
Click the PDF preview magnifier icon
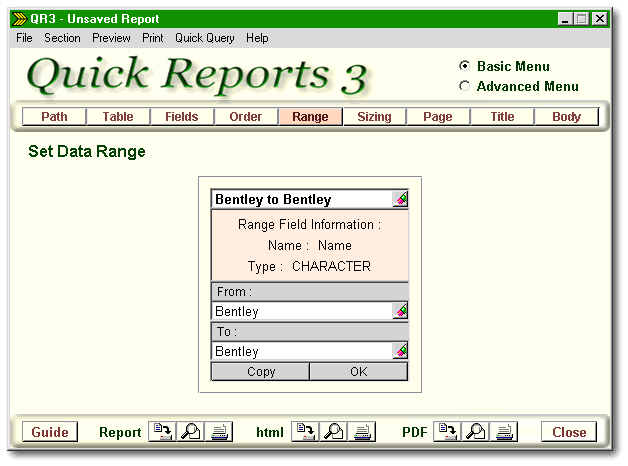pyautogui.click(x=475, y=432)
